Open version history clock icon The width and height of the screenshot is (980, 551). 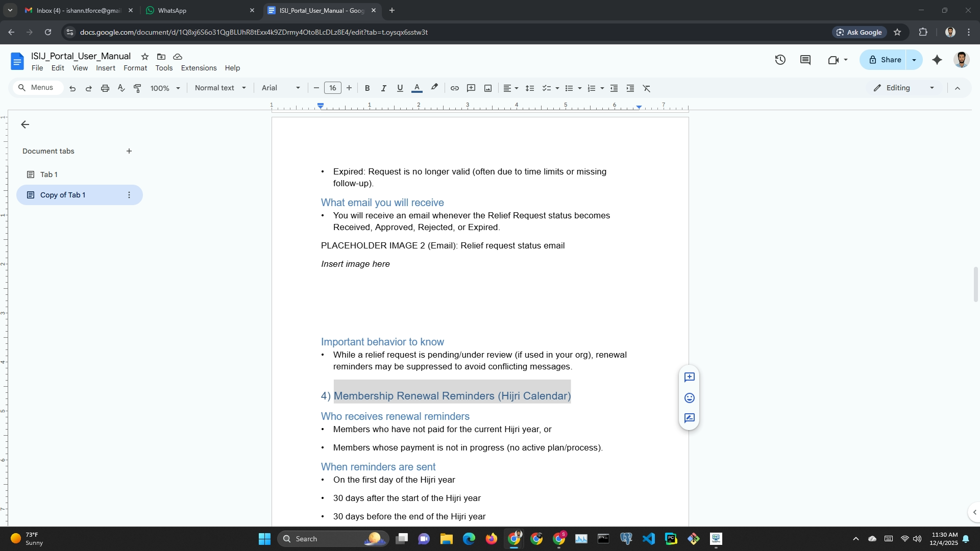point(780,60)
